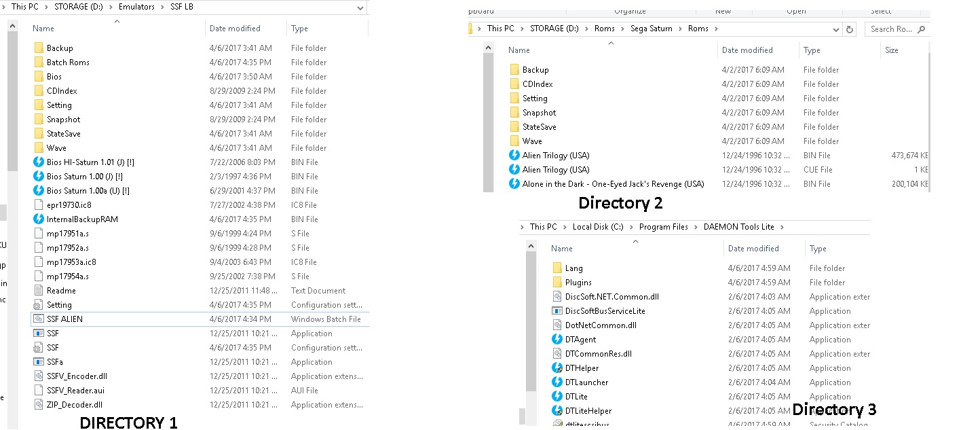
Task: Click the DiscSoftBusServiceLite application icon
Action: pyautogui.click(x=557, y=311)
